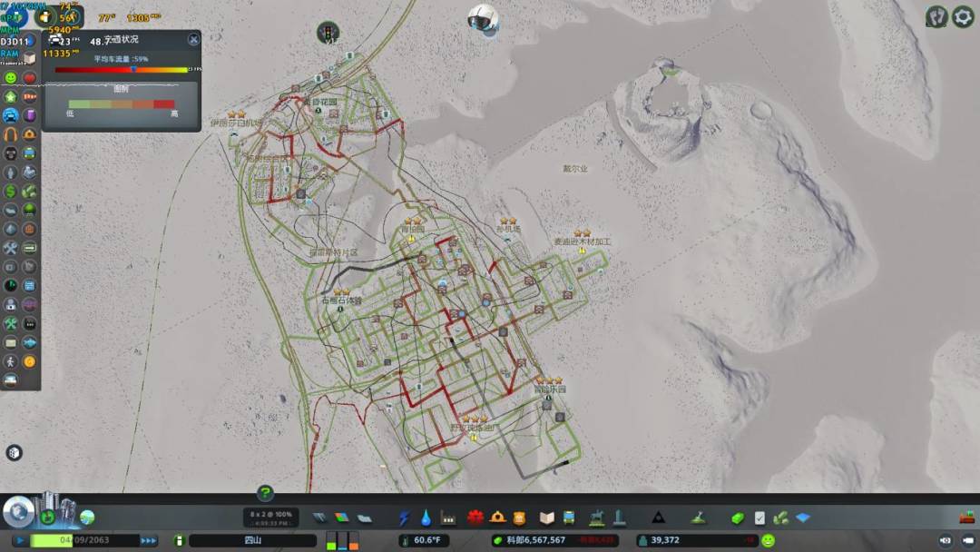Toggle the green smiley Happiness info view
Image resolution: width=980 pixels, height=552 pixels.
11,77
